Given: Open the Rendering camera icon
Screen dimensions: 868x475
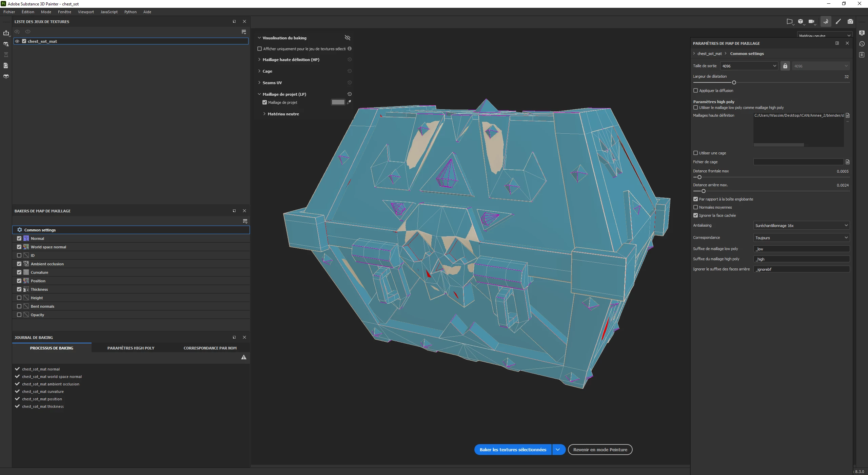Looking at the screenshot, I should pos(850,22).
